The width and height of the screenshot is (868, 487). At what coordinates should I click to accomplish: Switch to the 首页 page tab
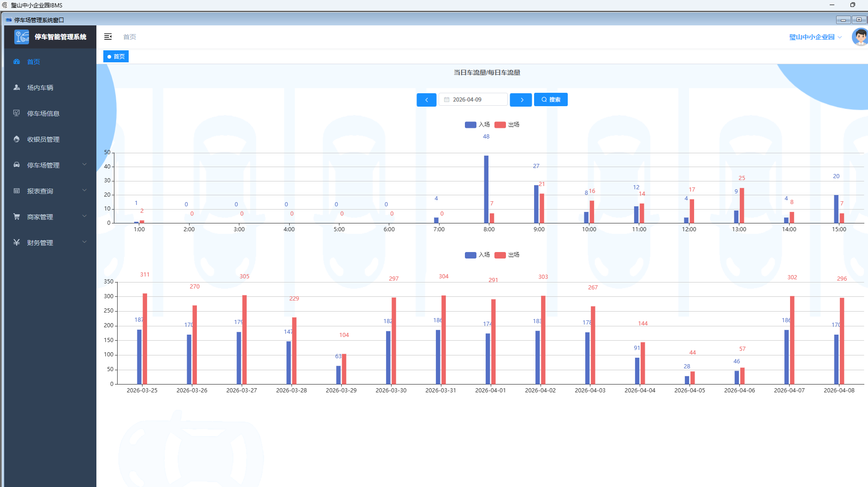(116, 56)
